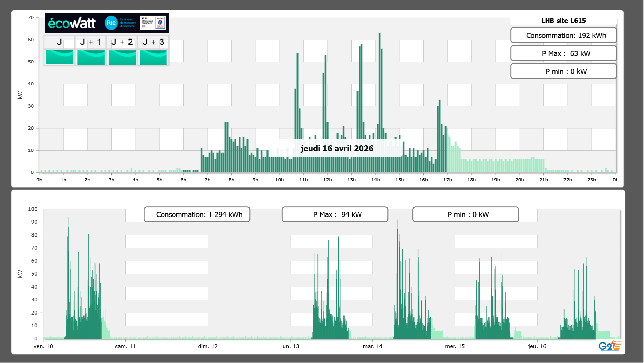Click the daily P min : 0 kW box
Image resolution: width=644 pixels, height=363 pixels.
[x=563, y=71]
